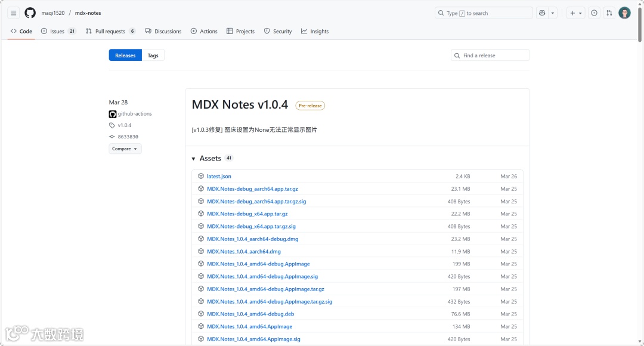The height and width of the screenshot is (346, 644).
Task: Open github-actions author link
Action: pyautogui.click(x=135, y=114)
